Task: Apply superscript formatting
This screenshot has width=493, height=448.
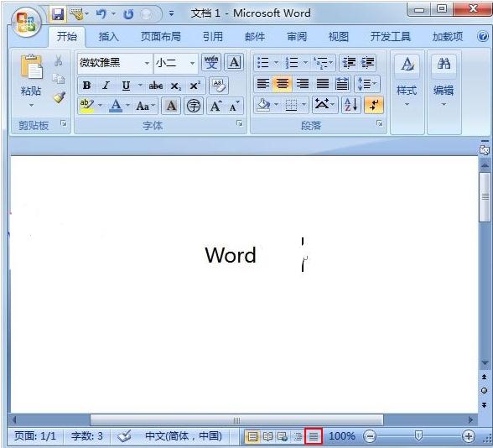Action: coord(195,86)
